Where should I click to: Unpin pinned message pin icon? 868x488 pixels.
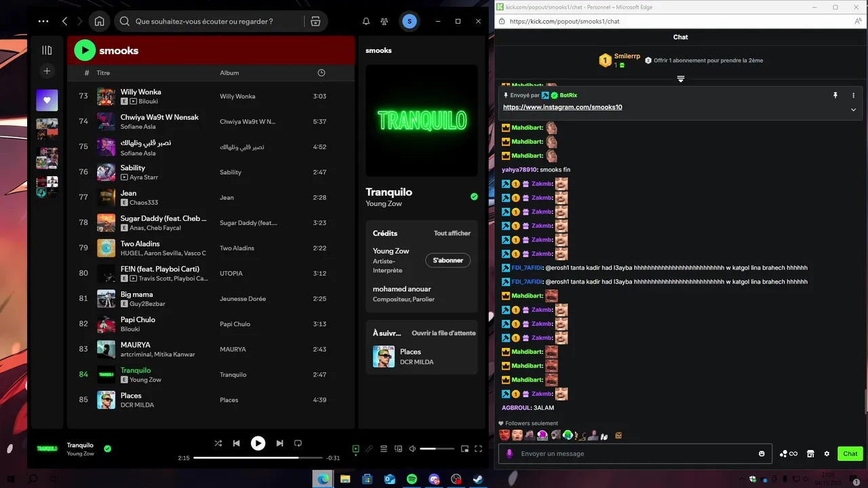coord(835,96)
